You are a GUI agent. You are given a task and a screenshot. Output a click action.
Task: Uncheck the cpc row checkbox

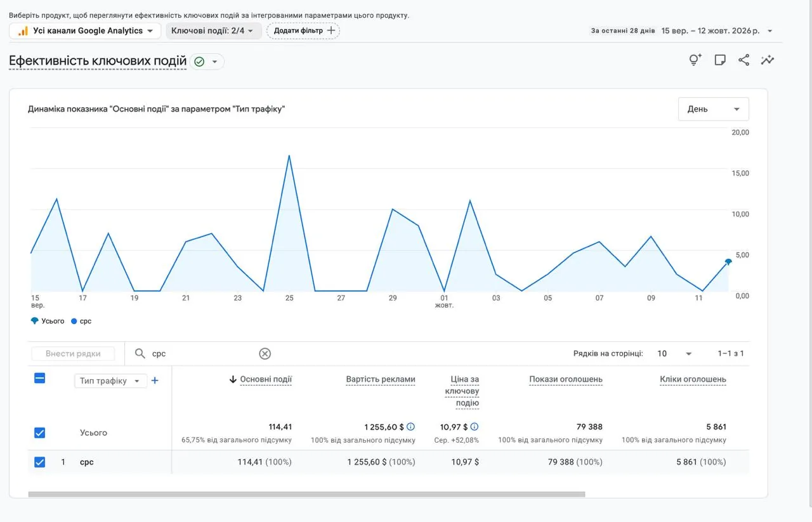39,462
